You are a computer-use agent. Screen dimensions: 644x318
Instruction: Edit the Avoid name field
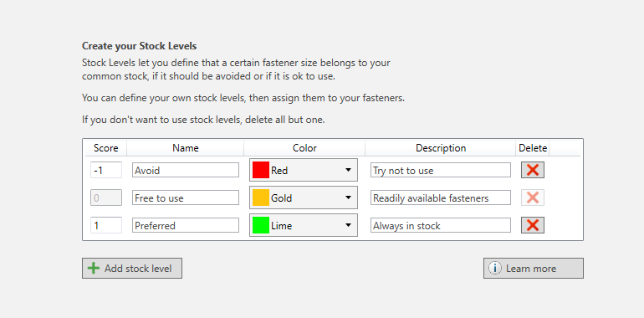(x=186, y=170)
